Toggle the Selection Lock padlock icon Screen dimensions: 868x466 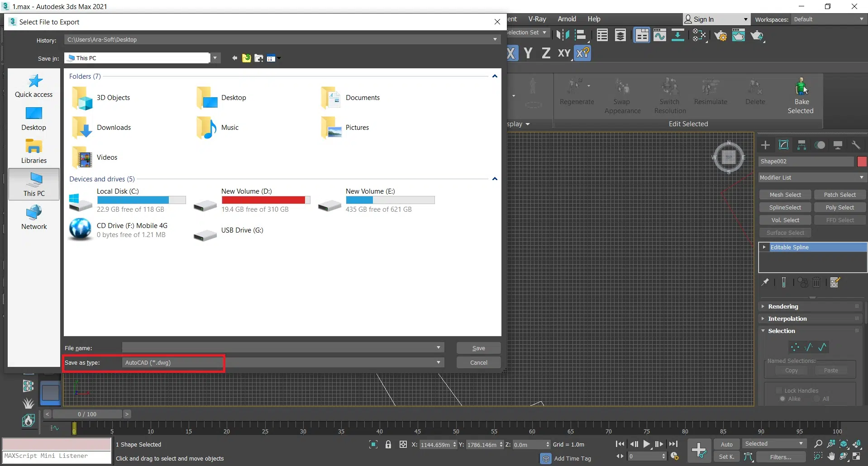tap(388, 445)
